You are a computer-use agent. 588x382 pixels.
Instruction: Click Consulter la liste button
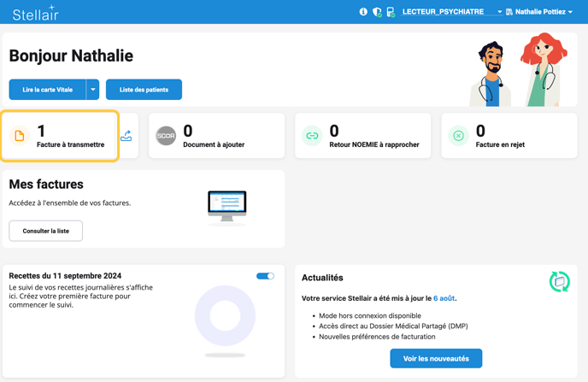46,231
